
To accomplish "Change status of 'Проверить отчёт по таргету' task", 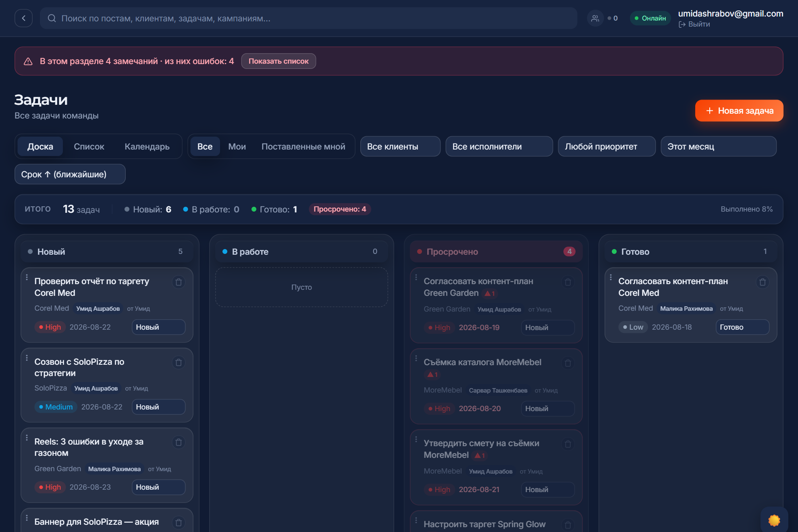I will (158, 327).
